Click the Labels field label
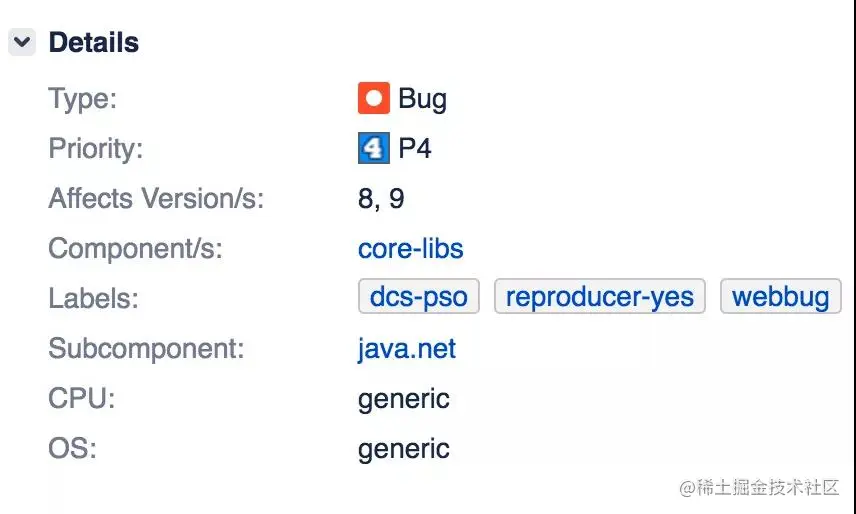Screen dimensions: 856x514 tap(93, 298)
